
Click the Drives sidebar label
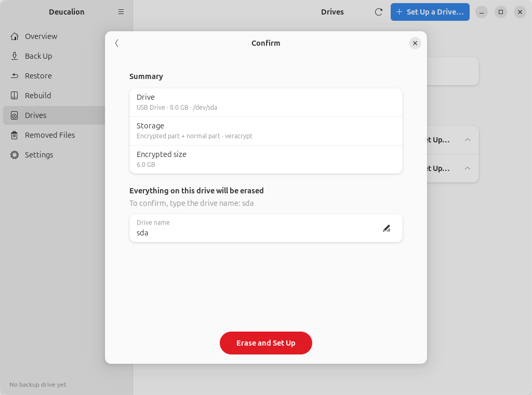(x=36, y=115)
